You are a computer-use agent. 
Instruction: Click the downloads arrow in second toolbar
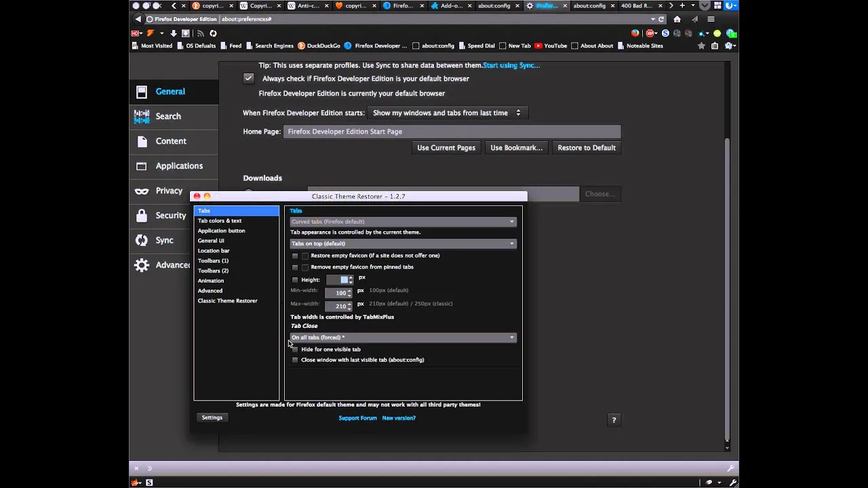[x=174, y=33]
